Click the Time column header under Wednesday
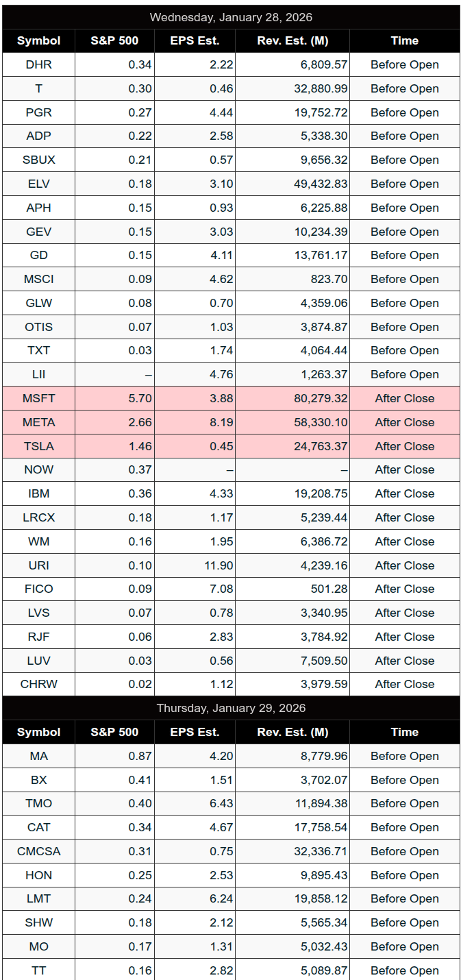Screen dimensions: 461x980 404,40
